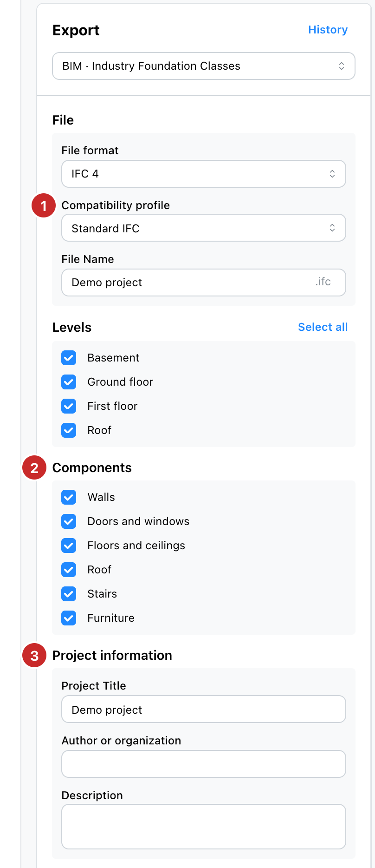Click the File Name input field

pyautogui.click(x=204, y=283)
